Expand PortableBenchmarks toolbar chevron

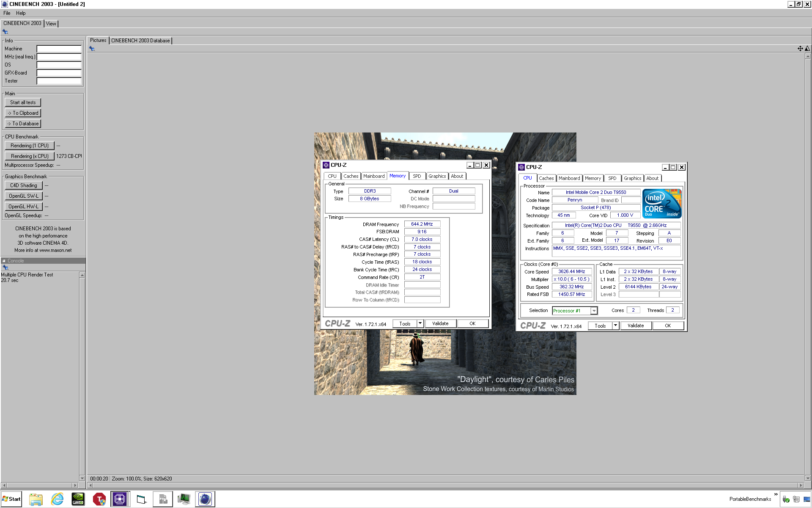[776, 494]
